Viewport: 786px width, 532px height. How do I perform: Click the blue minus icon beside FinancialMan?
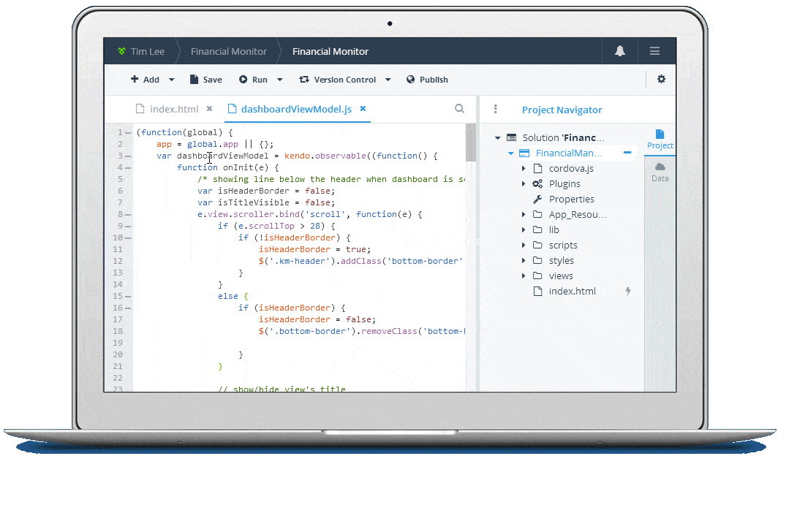[x=627, y=153]
